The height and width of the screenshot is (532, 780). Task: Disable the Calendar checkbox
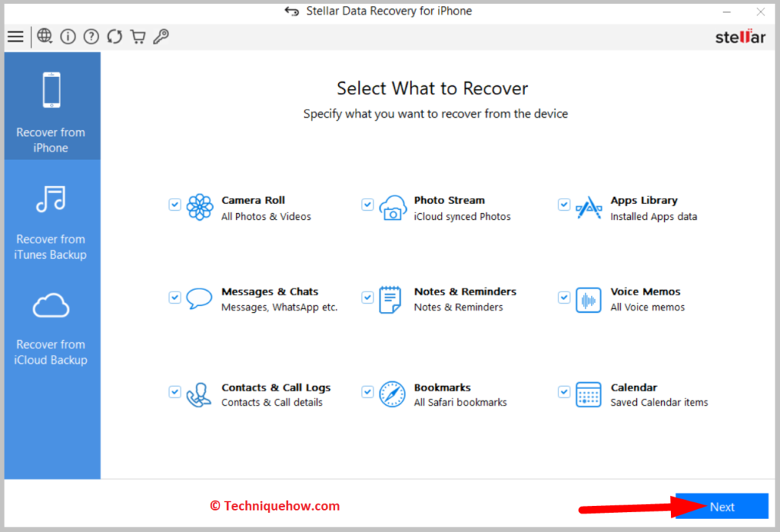[564, 392]
